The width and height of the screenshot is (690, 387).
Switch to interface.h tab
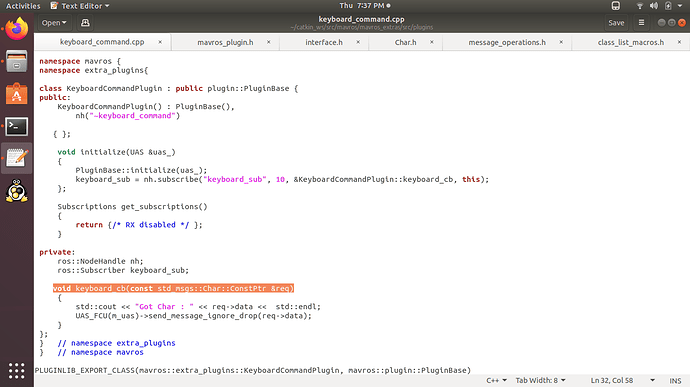point(324,42)
